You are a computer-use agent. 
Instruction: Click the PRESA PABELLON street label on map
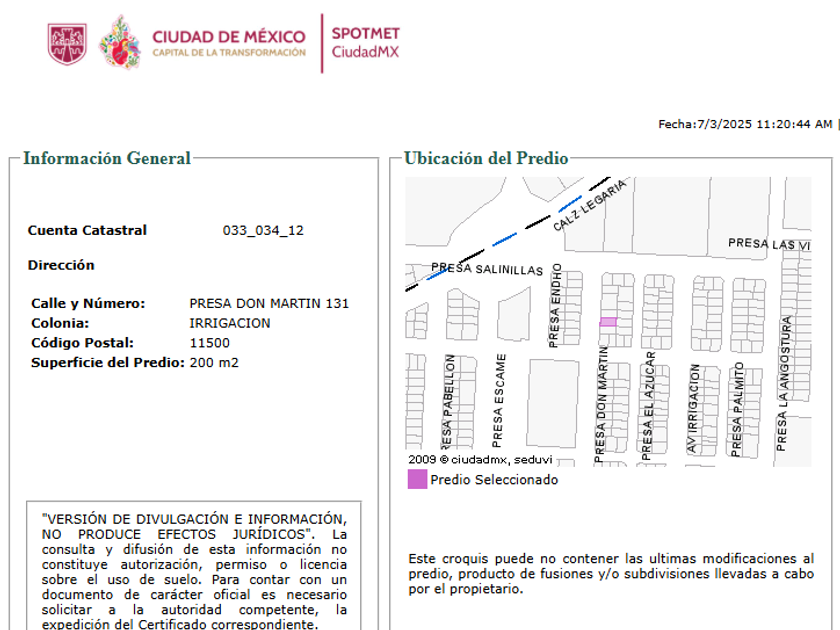[x=448, y=401]
